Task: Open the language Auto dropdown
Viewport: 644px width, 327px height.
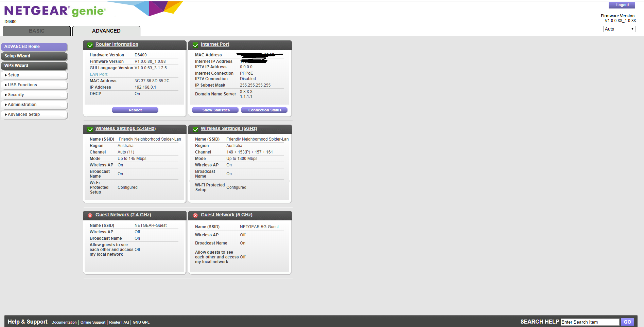Action: pyautogui.click(x=619, y=29)
